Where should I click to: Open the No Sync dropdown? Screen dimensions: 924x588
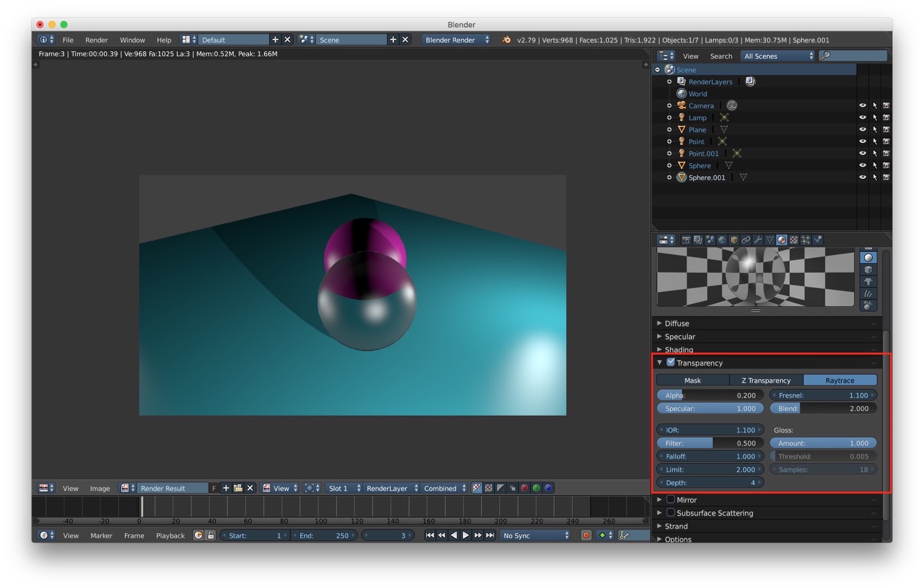(x=536, y=535)
